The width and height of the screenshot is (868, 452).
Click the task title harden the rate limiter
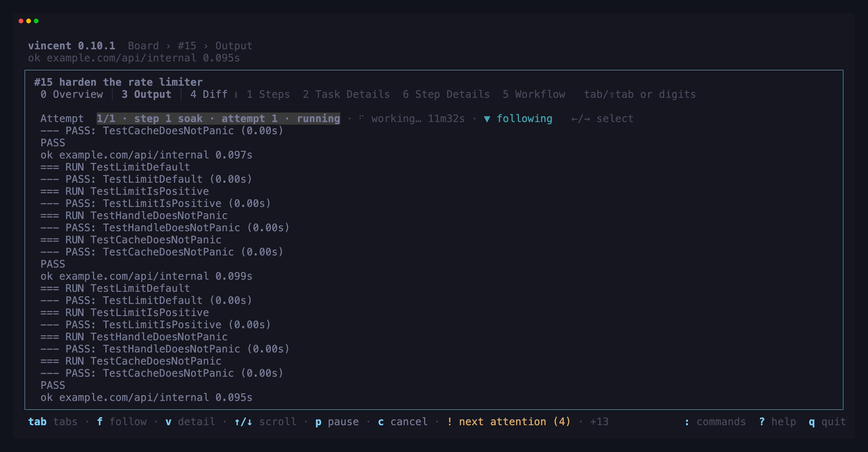pos(131,82)
